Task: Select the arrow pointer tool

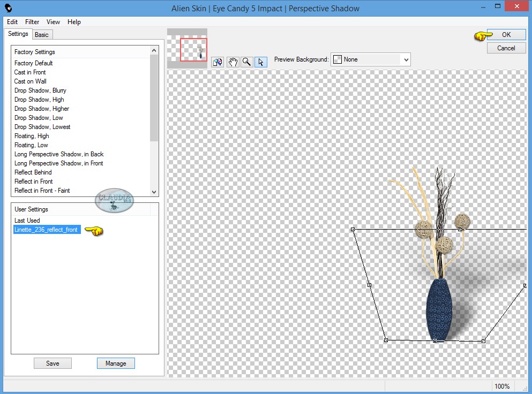Action: [260, 62]
